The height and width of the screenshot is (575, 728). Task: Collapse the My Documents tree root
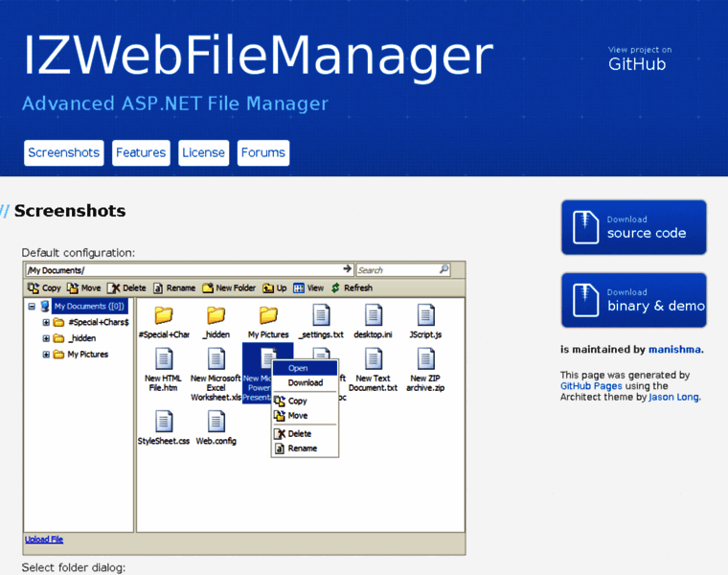[32, 307]
